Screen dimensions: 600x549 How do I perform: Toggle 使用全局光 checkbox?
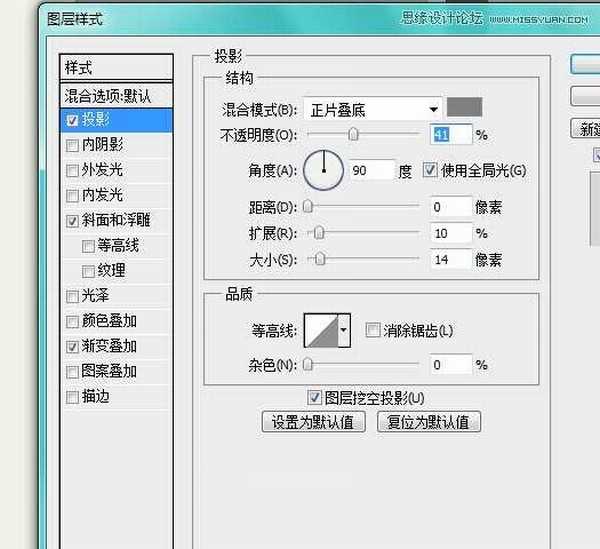tap(431, 170)
